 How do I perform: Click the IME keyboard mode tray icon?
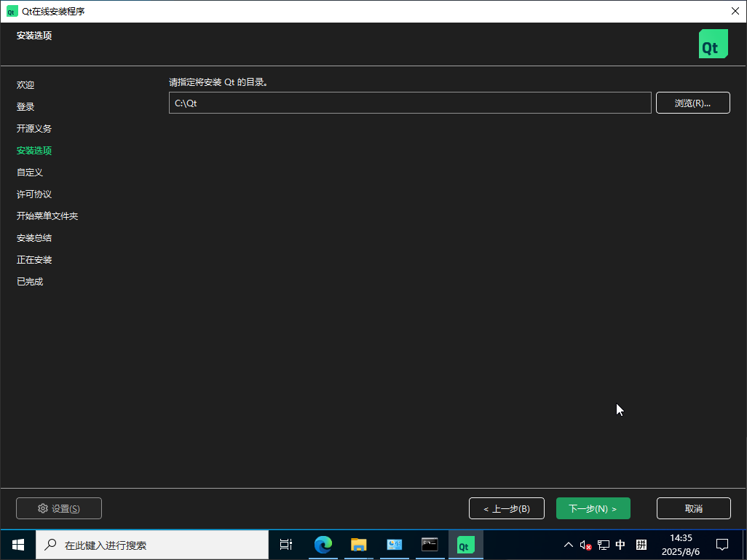pyautogui.click(x=641, y=544)
